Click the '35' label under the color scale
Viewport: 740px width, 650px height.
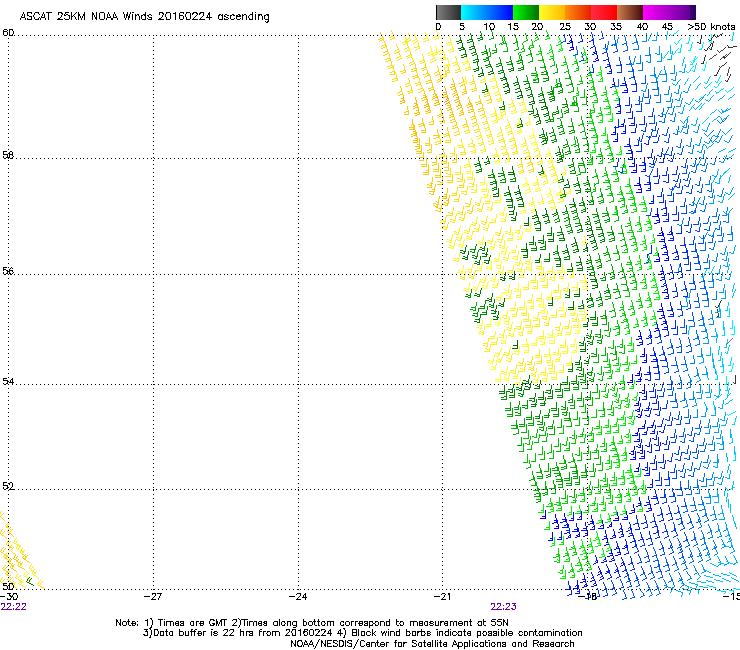click(x=616, y=27)
